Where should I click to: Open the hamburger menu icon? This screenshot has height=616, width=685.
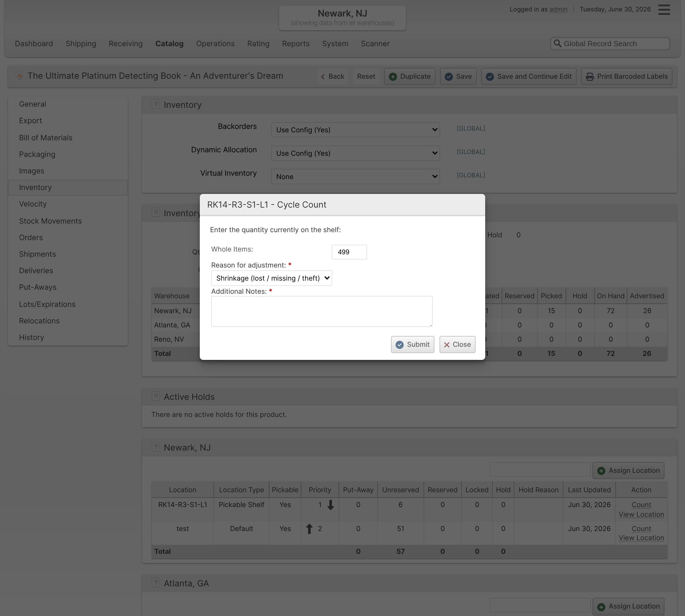pos(664,9)
